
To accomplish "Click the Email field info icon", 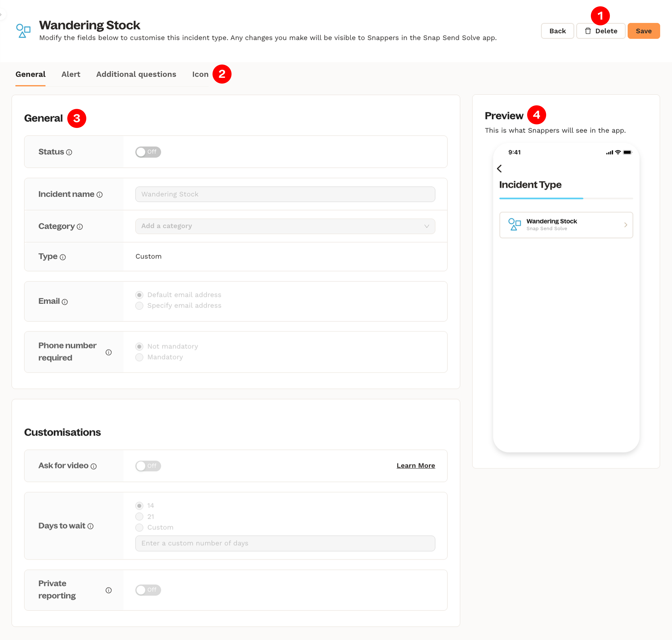I will point(65,302).
